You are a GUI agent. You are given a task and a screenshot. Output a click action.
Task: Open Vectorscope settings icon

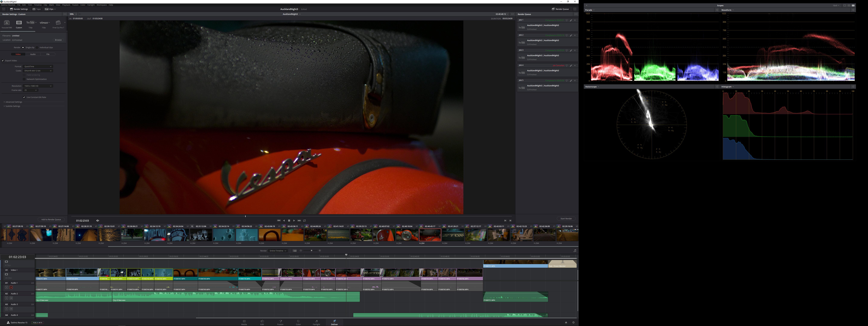pyautogui.click(x=717, y=87)
